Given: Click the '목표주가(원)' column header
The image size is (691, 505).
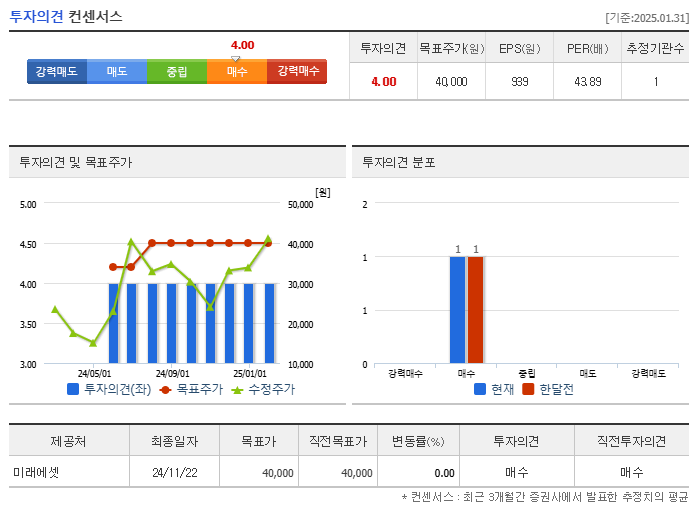Looking at the screenshot, I should pyautogui.click(x=452, y=48).
